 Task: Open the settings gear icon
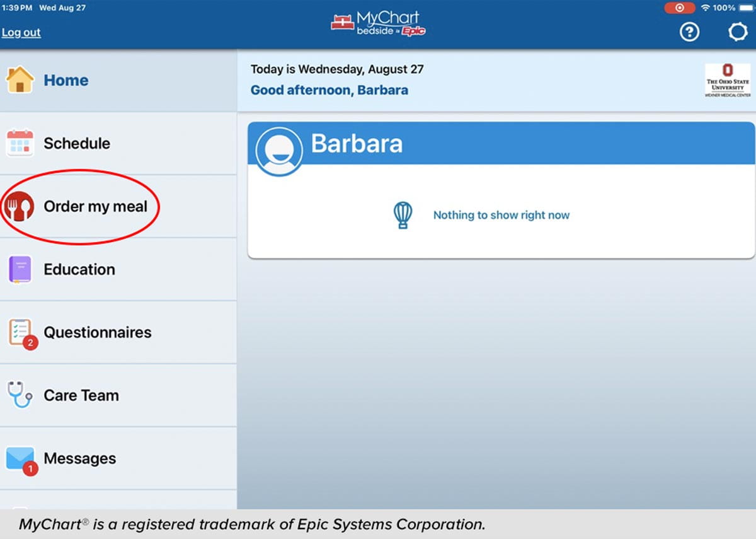point(737,32)
